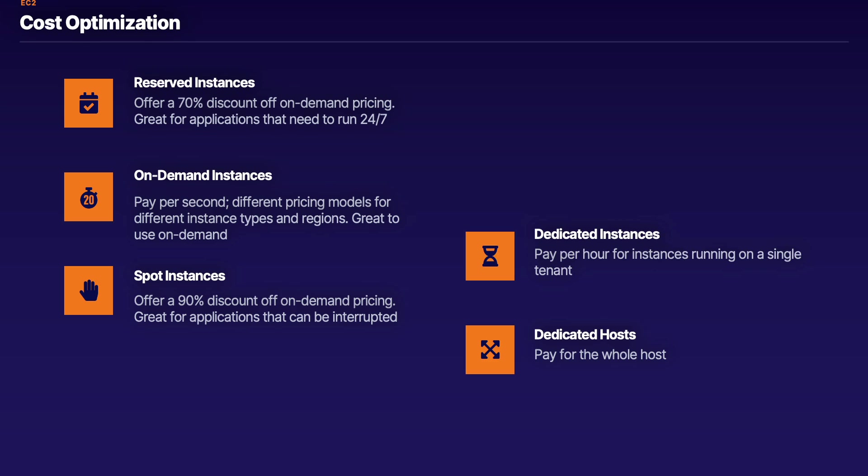Click the orange EC2 label above the title

[28, 3]
